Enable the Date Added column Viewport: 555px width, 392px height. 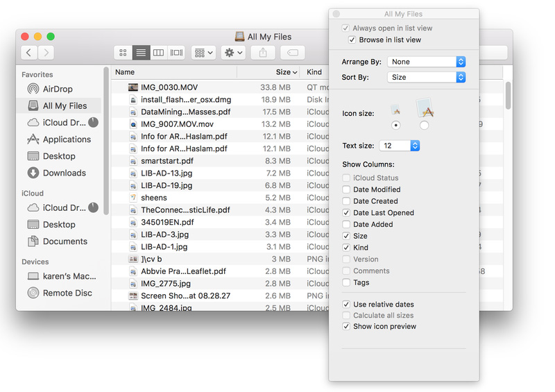[346, 225]
